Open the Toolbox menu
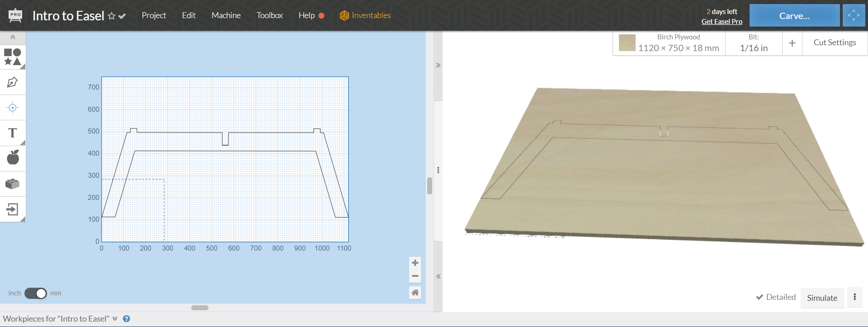This screenshot has width=868, height=327. click(x=269, y=15)
